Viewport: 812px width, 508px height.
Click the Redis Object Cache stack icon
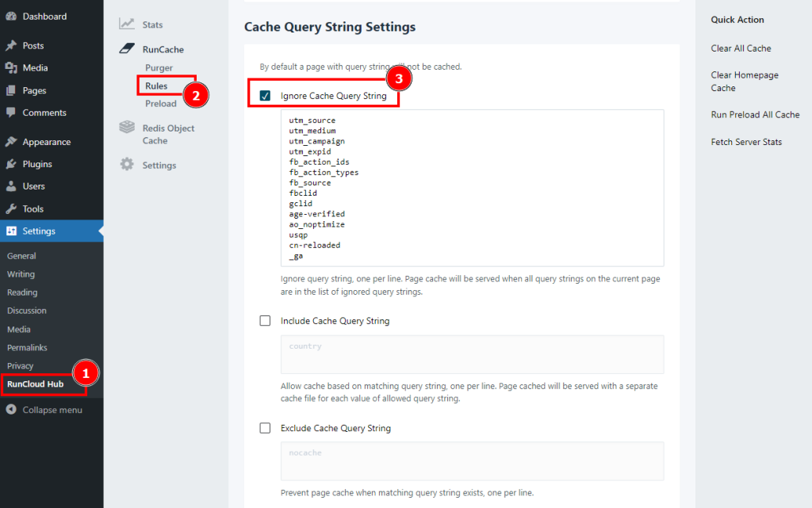(x=127, y=128)
